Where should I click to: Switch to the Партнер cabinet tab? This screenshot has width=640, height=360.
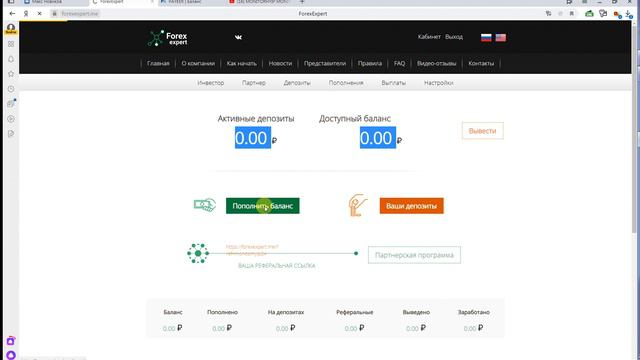254,83
